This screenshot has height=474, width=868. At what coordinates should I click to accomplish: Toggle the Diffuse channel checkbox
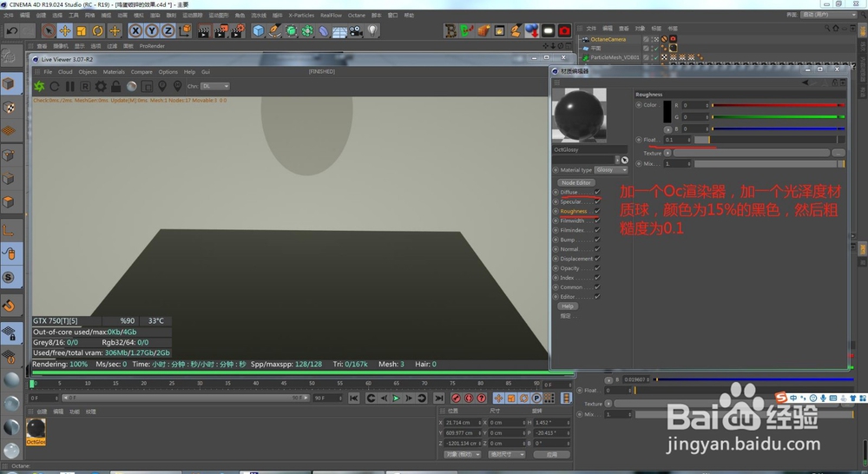pos(597,192)
